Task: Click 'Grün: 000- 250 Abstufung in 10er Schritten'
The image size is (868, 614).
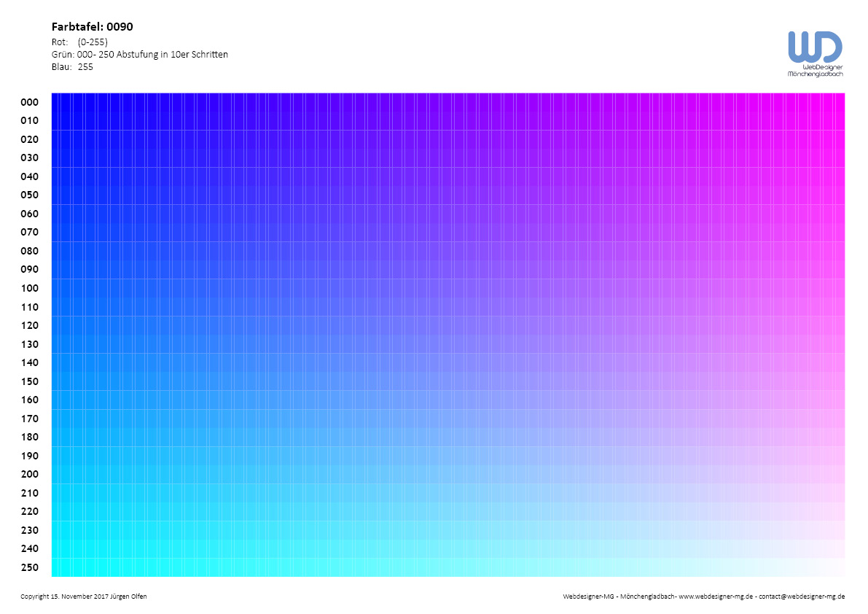Action: pos(139,54)
